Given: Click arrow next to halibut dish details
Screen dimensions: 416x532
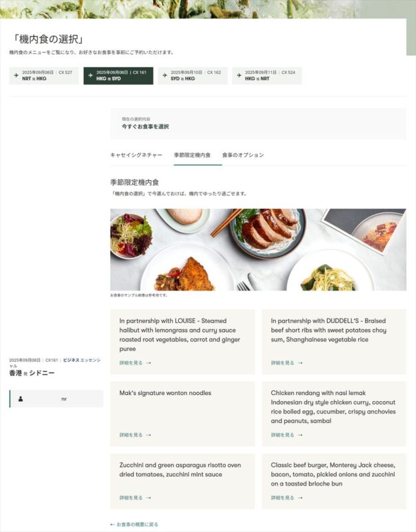Looking at the screenshot, I should tap(148, 363).
